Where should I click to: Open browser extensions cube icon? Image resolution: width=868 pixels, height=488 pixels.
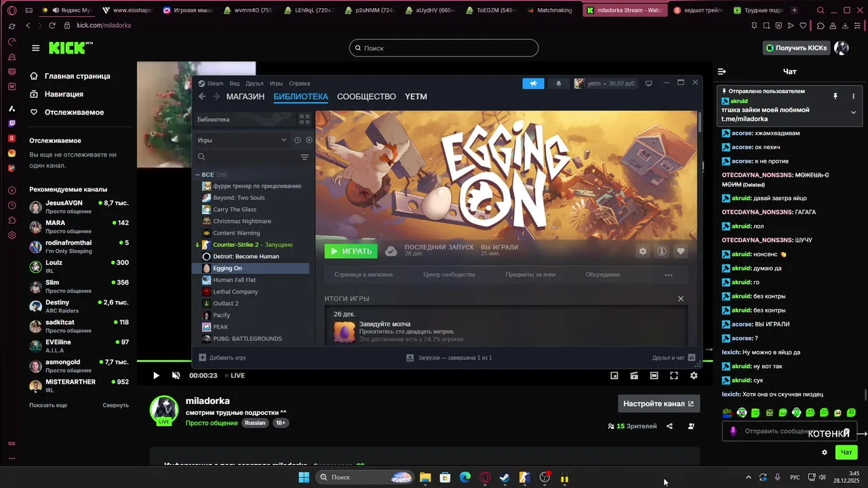coord(821,26)
